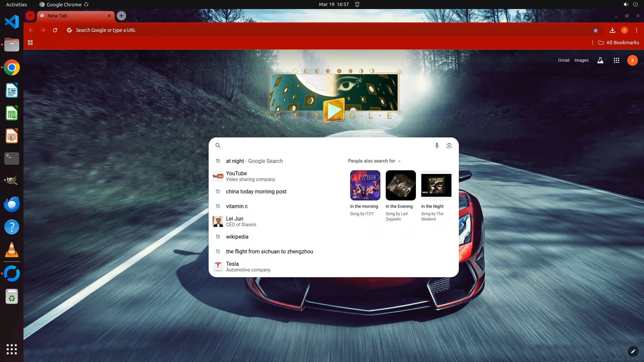Collapse the People also search for section
This screenshot has width=644, height=362.
pyautogui.click(x=399, y=161)
